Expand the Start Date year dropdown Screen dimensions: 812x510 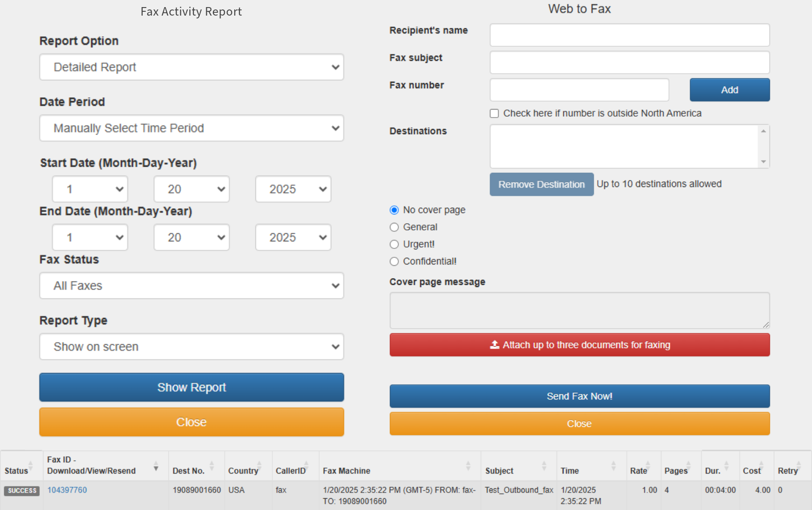pos(293,189)
